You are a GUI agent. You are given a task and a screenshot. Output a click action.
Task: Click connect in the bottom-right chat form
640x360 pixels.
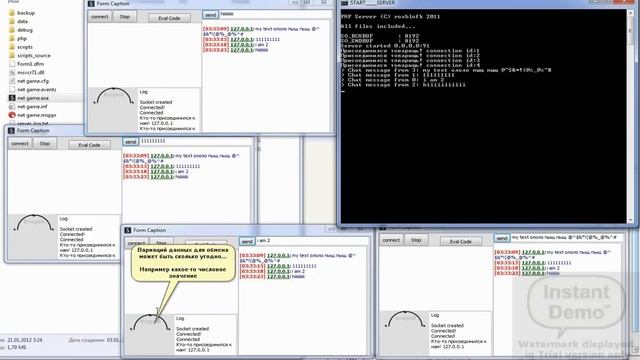tap(391, 240)
